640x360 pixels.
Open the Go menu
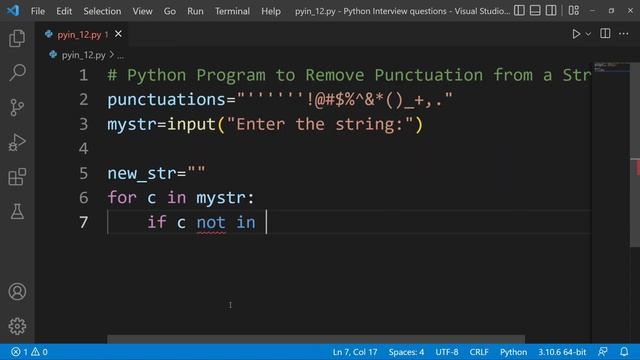click(x=170, y=11)
